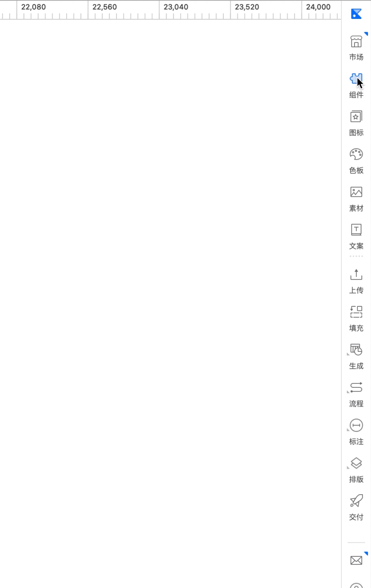Click the blue Kitchen logo icon
This screenshot has height=588, width=371.
click(356, 14)
